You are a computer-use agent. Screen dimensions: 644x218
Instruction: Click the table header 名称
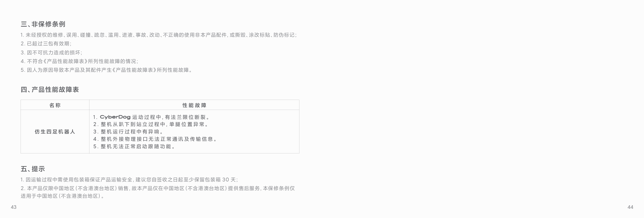click(55, 105)
